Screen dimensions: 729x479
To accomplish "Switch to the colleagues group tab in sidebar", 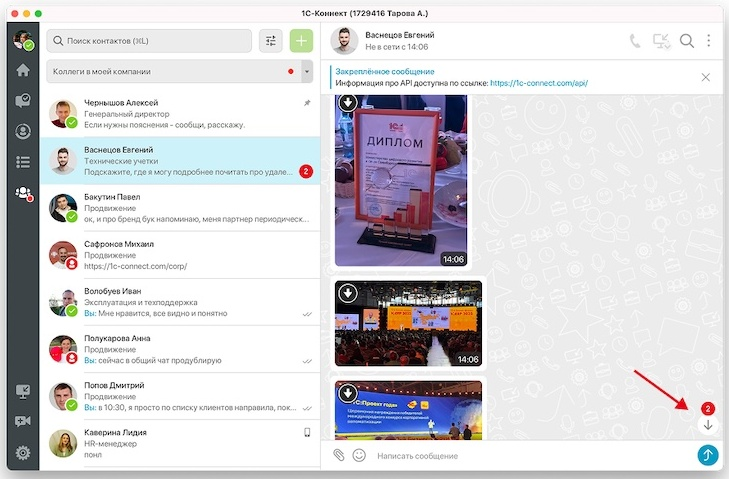I will click(x=22, y=194).
